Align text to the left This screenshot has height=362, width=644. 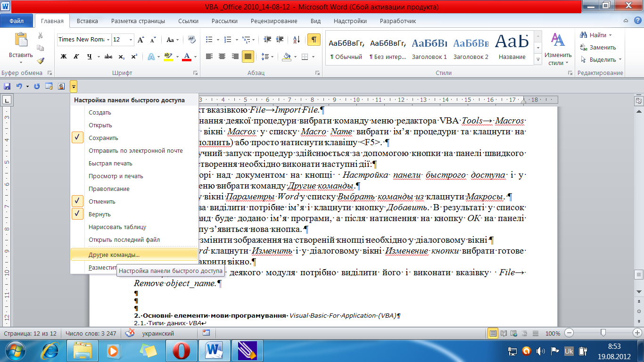209,57
